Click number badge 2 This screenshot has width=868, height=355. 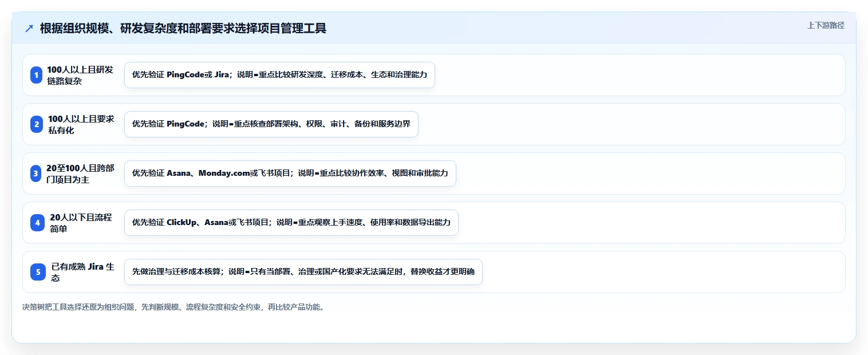(37, 124)
